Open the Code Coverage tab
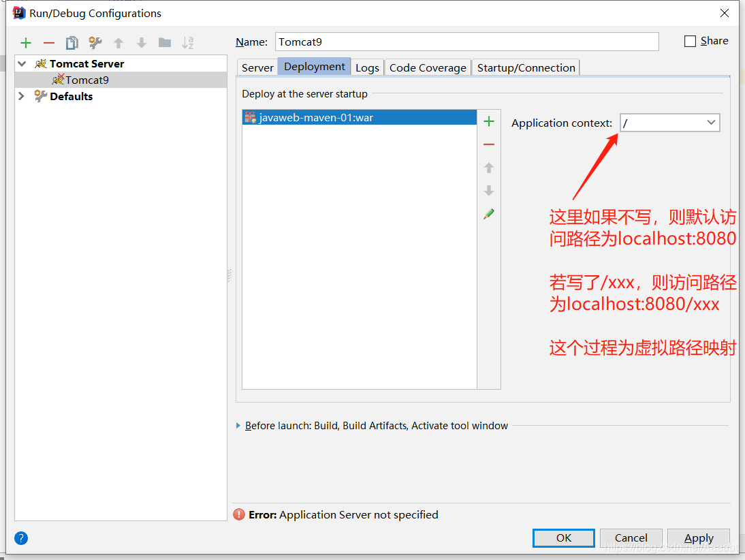745x560 pixels. (x=428, y=67)
